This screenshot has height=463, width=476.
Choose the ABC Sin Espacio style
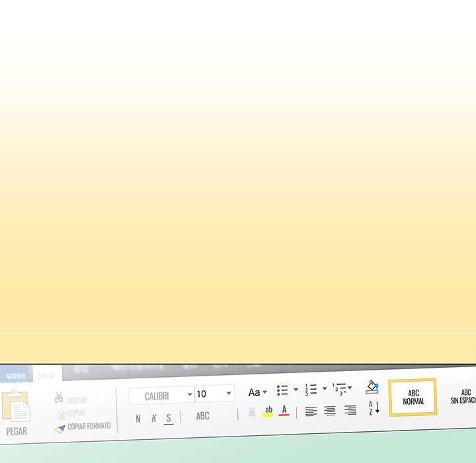(465, 397)
